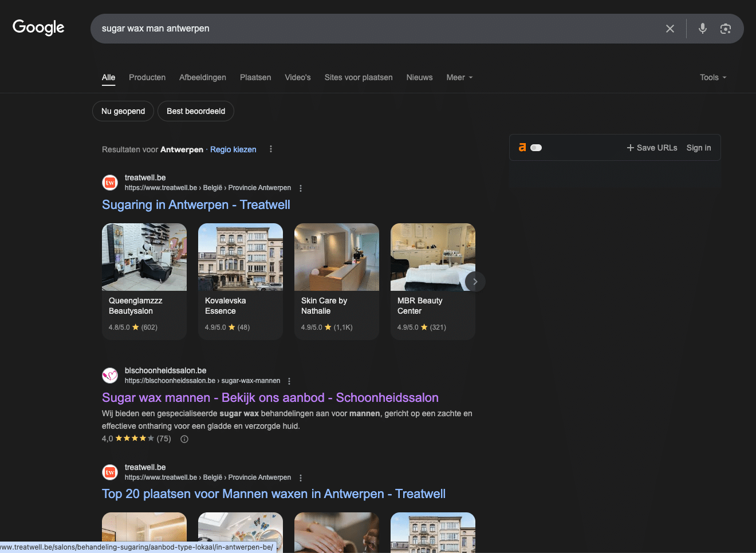Open the Video's tab

(x=298, y=77)
